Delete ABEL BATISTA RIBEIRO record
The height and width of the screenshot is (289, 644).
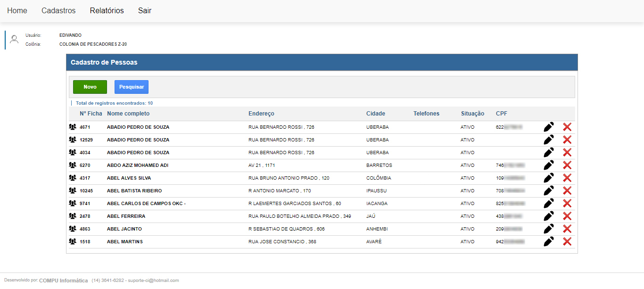pos(567,190)
